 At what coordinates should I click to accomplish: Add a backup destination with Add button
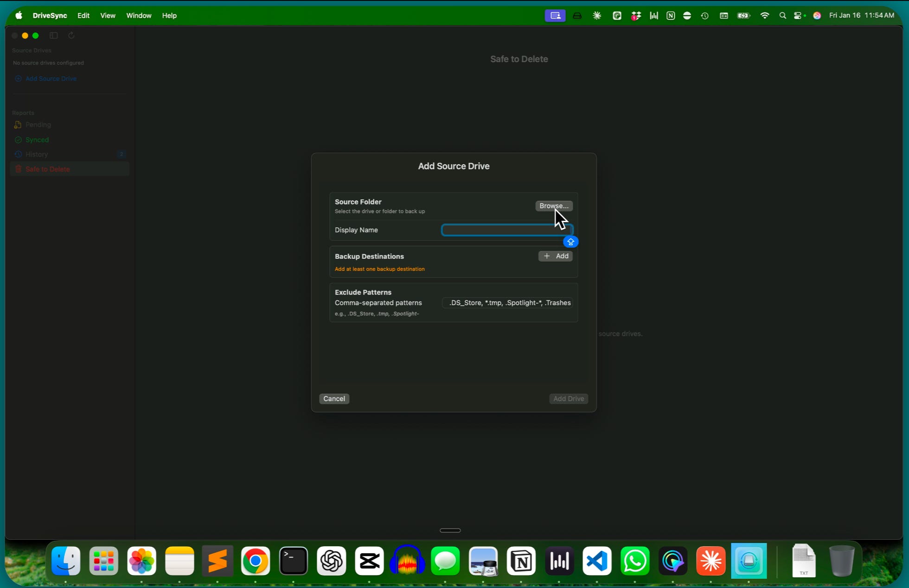click(555, 256)
